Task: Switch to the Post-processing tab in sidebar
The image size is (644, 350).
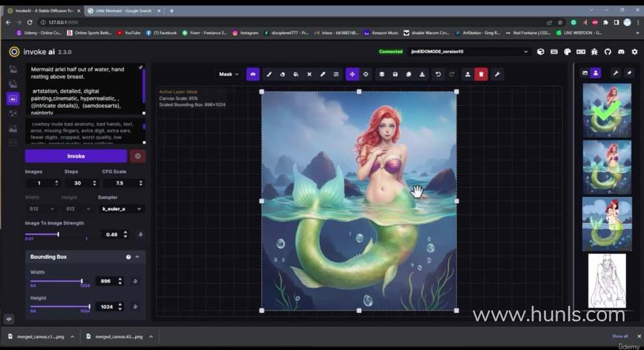Action: click(13, 129)
